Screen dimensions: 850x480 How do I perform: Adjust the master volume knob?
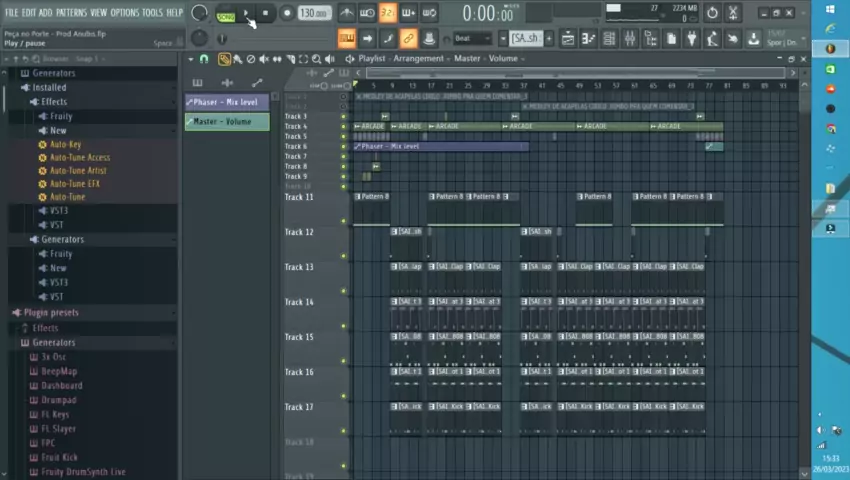tap(199, 13)
